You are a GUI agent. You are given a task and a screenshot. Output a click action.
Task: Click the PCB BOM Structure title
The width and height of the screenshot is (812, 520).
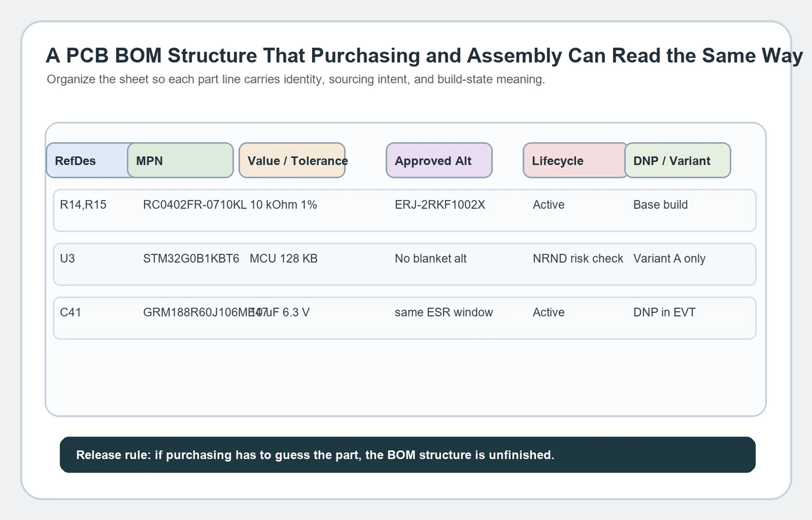(424, 56)
